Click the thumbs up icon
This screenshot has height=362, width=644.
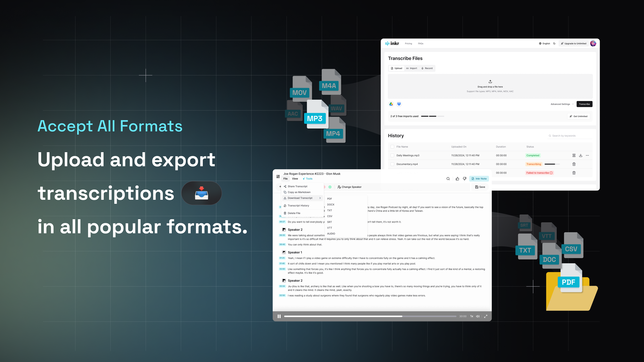[x=457, y=179]
